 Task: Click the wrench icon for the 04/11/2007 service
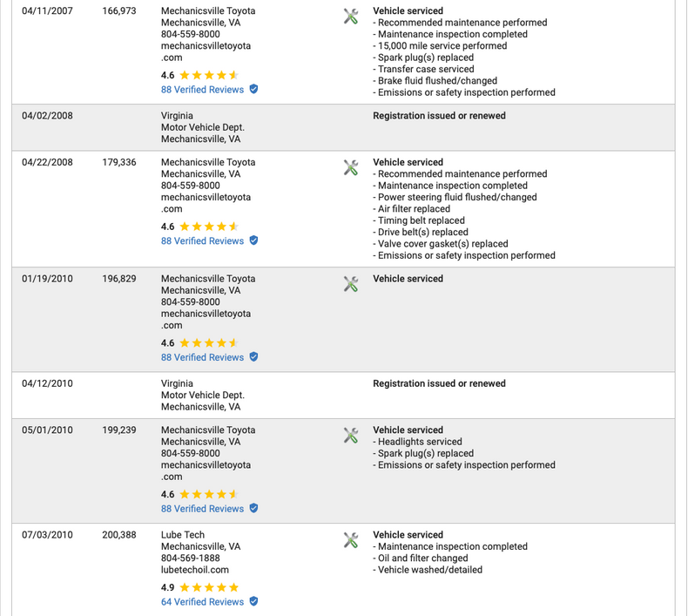tap(351, 16)
